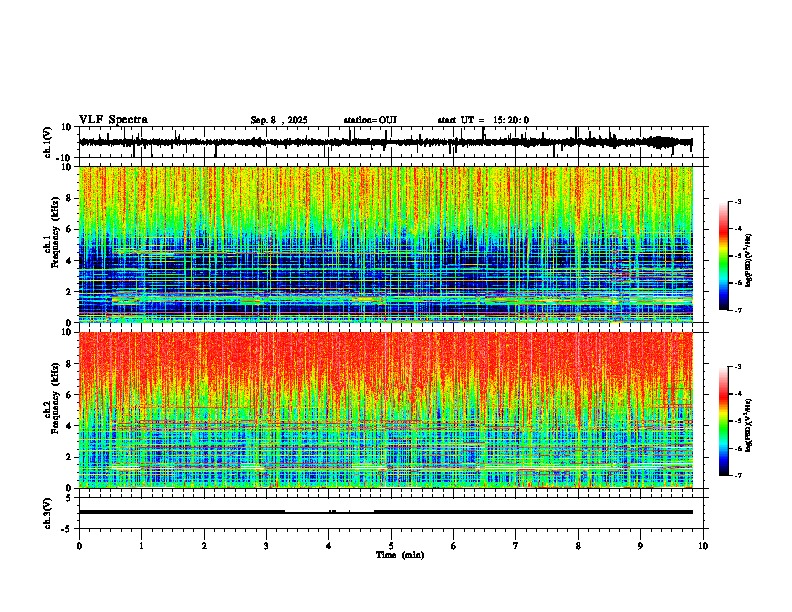Screen dimensions: 792x612
Task: Click the time axis tick label "5"
Action: coord(391,546)
